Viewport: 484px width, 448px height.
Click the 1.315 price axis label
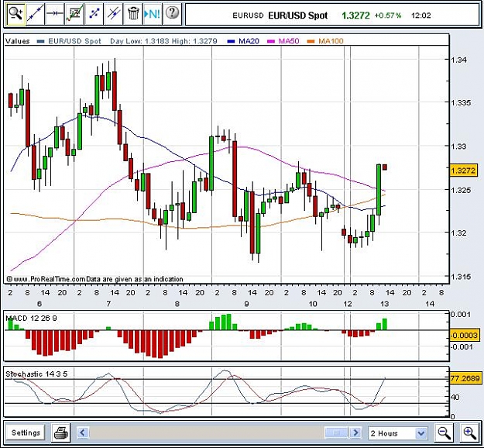(462, 277)
